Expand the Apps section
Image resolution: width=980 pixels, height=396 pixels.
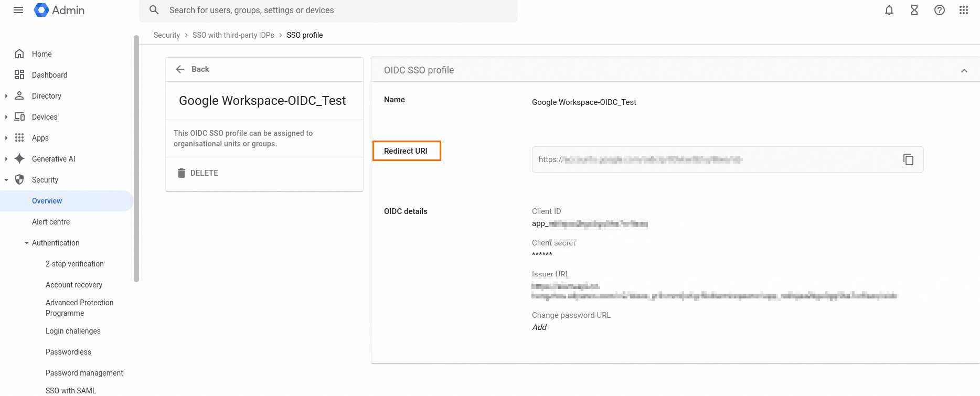tap(6, 138)
